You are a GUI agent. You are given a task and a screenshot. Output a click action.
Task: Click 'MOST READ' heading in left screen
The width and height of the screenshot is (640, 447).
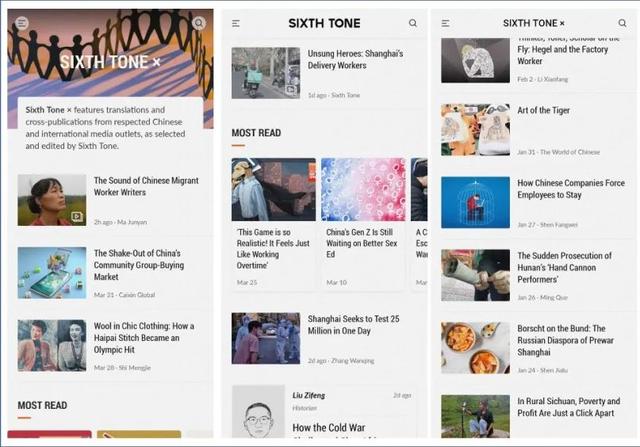point(42,405)
